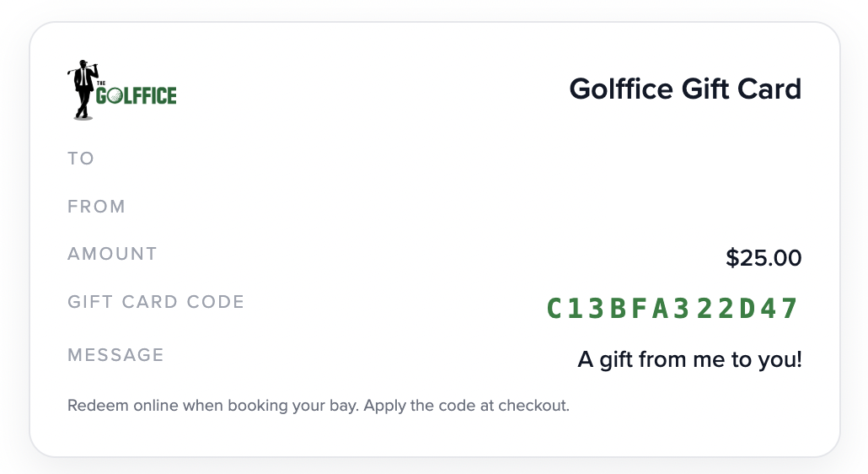Click the first character 'C' of the code

555,309
